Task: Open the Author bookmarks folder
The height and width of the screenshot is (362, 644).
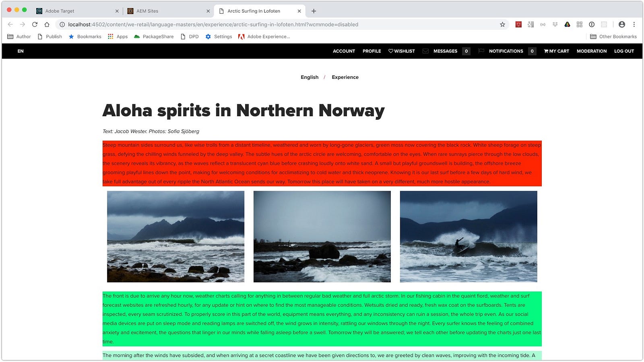Action: tap(19, 37)
